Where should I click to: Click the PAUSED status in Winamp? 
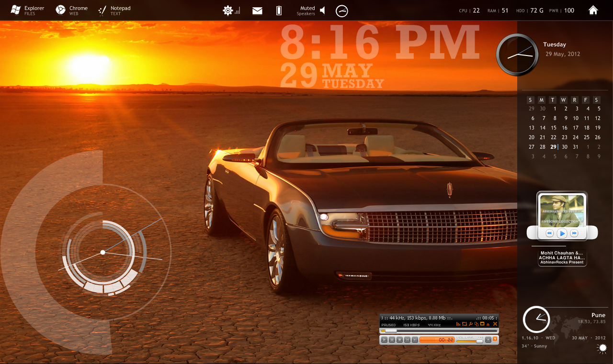pos(388,325)
